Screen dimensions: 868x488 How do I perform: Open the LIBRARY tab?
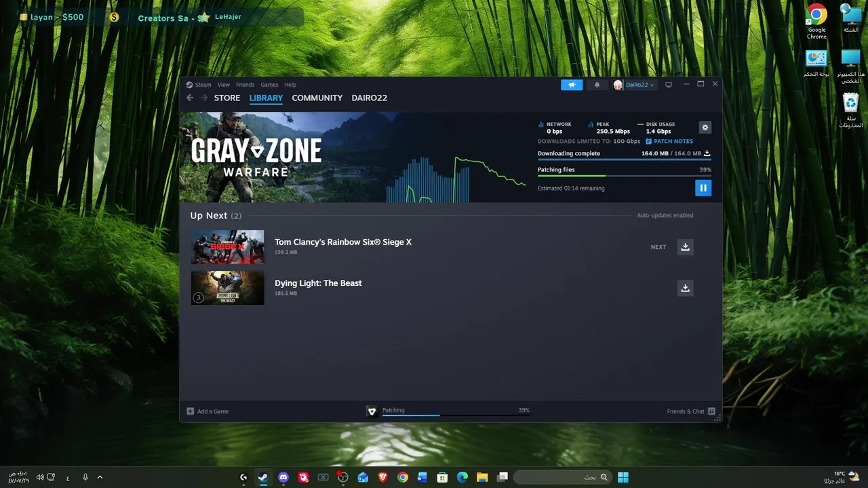click(266, 98)
